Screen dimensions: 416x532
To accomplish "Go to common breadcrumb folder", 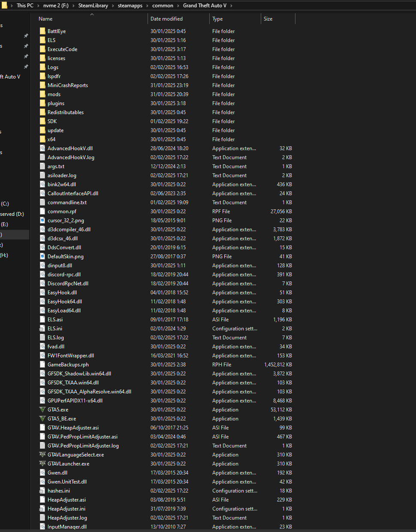I will click(163, 6).
